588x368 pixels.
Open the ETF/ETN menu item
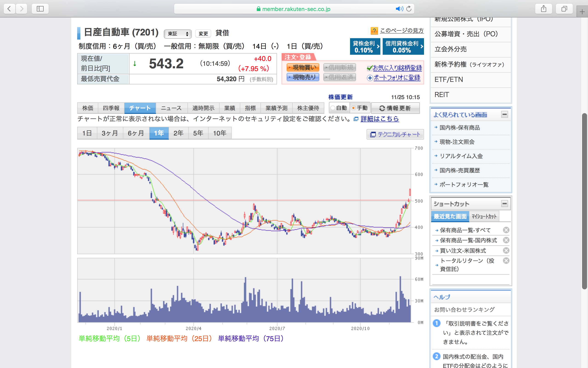[x=471, y=80]
